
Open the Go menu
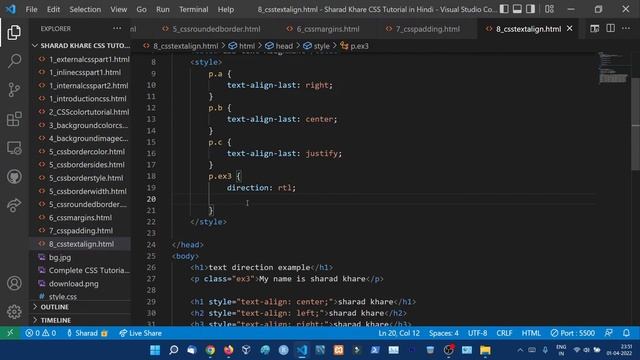(141, 9)
